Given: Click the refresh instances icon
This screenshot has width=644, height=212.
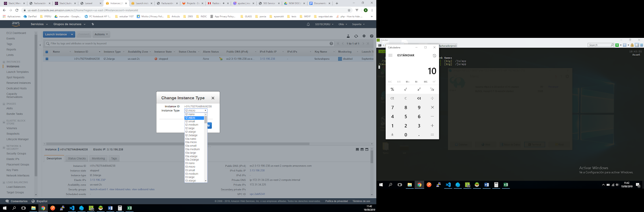Looking at the screenshot, I should pos(356,36).
